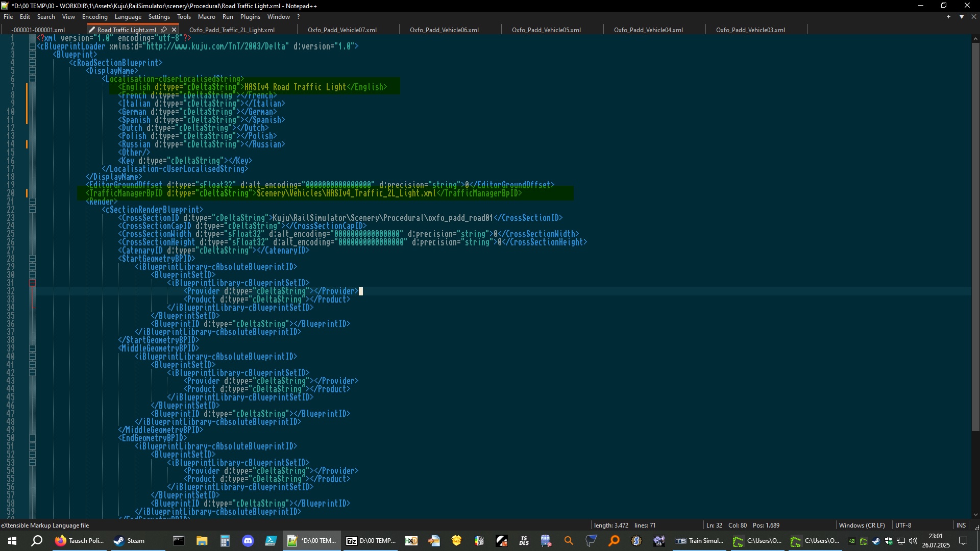Click the vertical scrollbar down arrow

pos(975,514)
